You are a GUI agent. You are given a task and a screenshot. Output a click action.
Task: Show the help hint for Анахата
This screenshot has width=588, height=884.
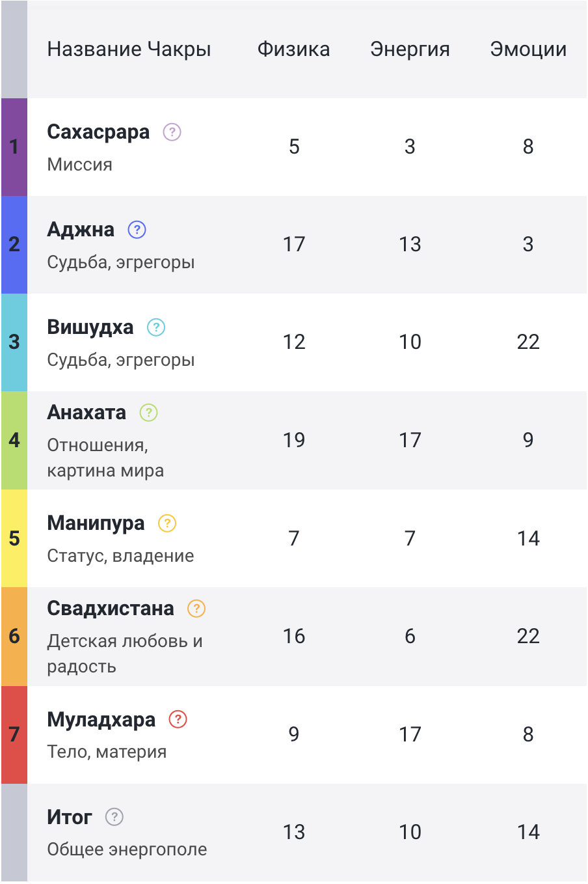(x=149, y=413)
